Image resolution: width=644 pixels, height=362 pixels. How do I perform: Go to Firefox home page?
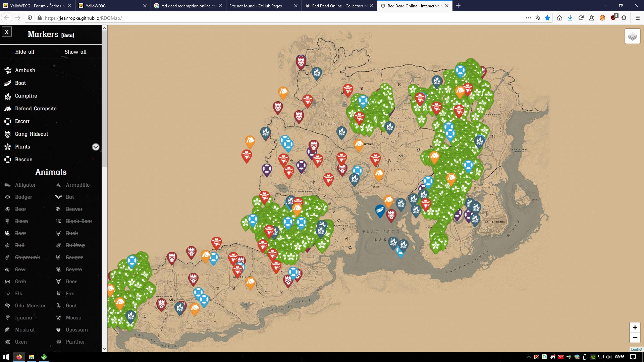(559, 18)
